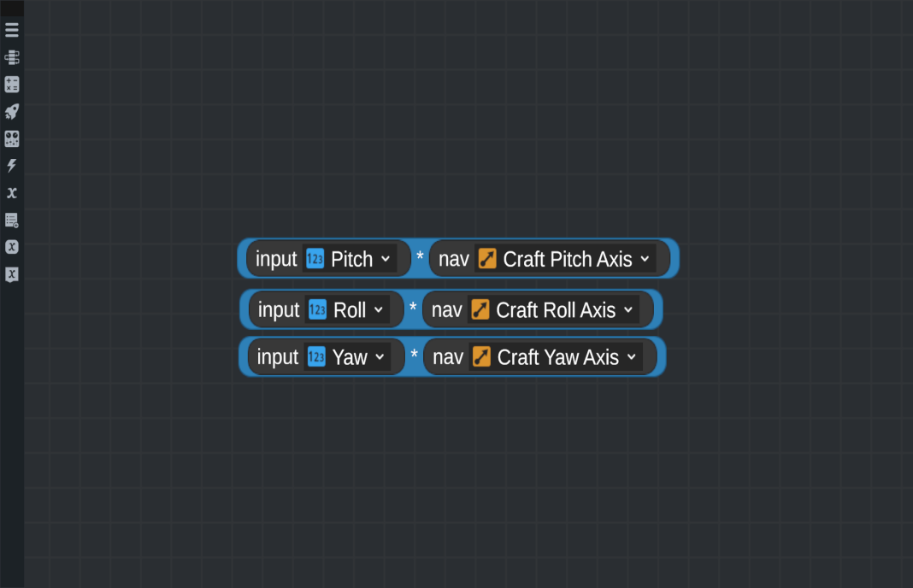Viewport: 913px width, 588px height.
Task: Click the vector icon beside Craft Roll Axis
Action: [480, 309]
